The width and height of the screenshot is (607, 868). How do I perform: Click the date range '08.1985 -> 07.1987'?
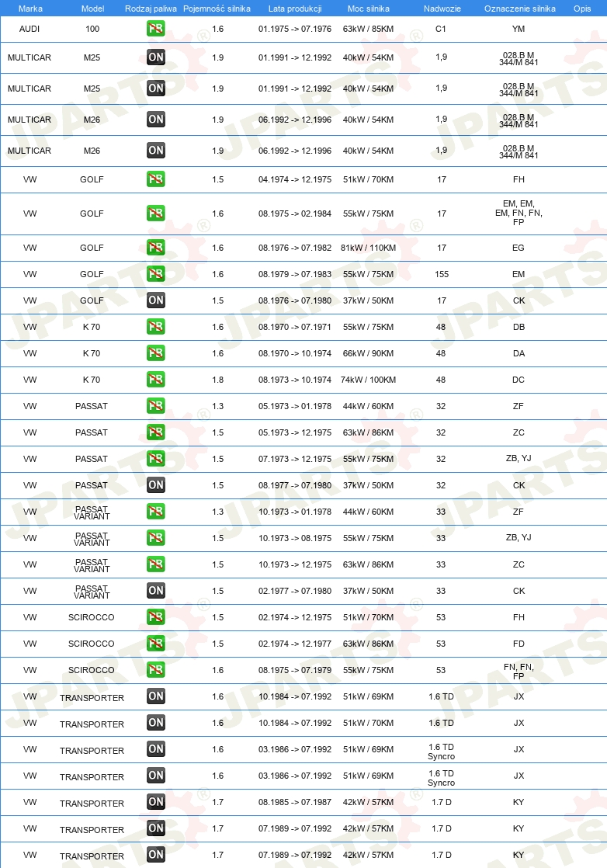click(x=295, y=802)
